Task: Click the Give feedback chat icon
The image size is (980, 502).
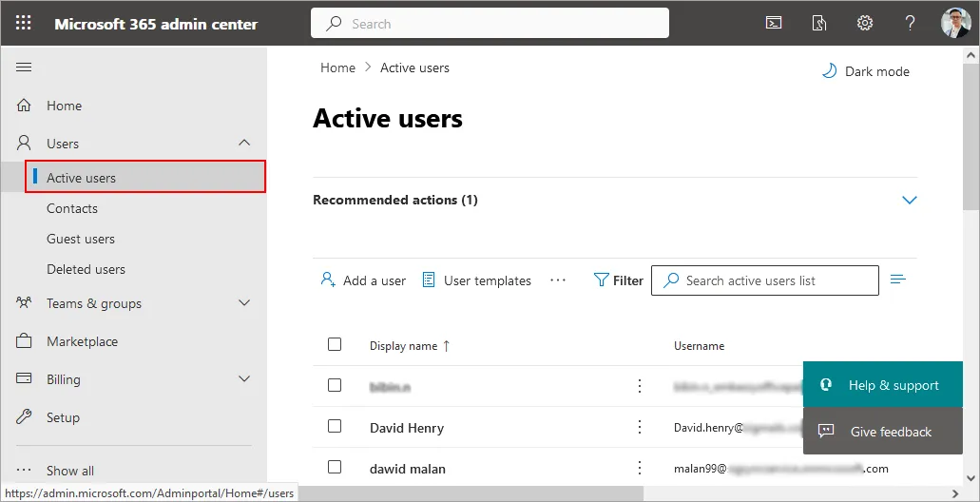Action: 826,431
